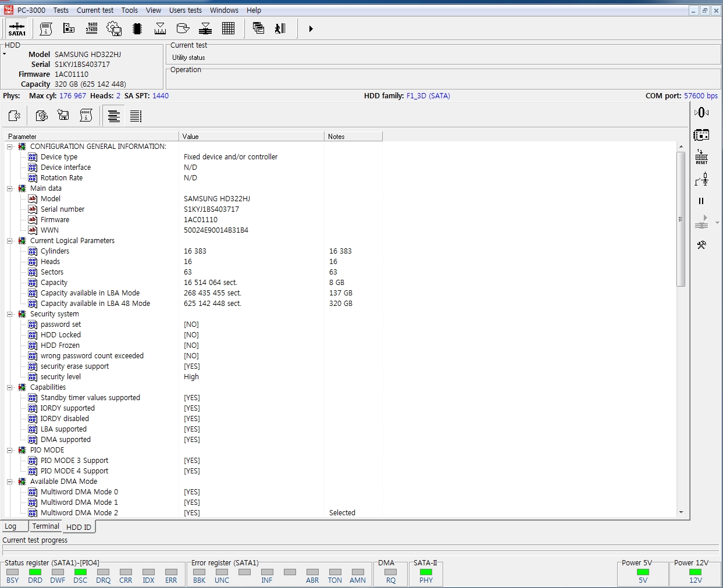The height and width of the screenshot is (588, 723).
Task: Click the funnel over ruler icon
Action: click(160, 28)
